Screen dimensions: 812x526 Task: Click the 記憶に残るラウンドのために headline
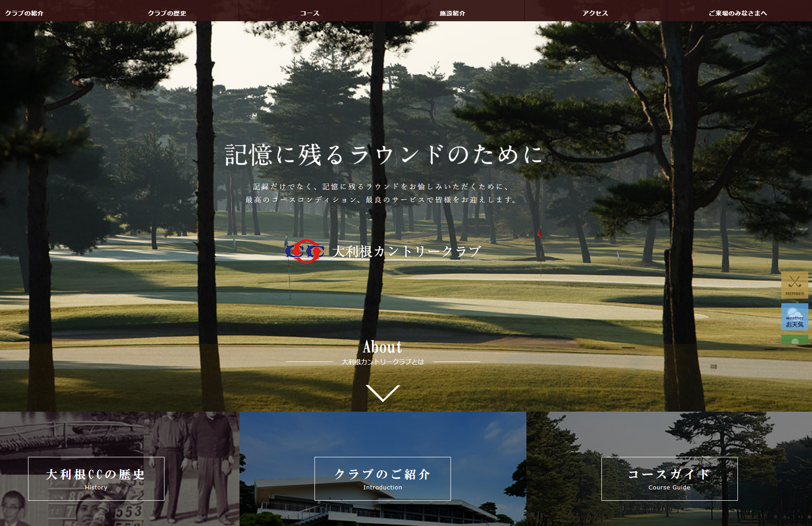383,155
